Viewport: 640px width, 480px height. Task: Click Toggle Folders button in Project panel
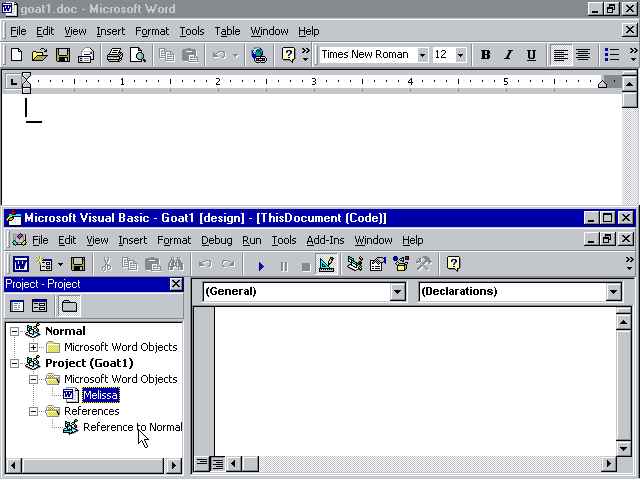click(69, 306)
